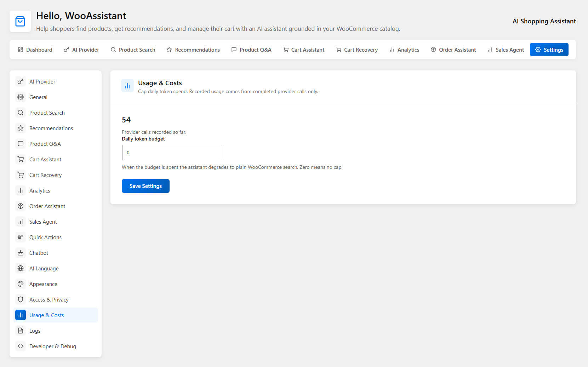Click the Quick Actions icon in the sidebar
The width and height of the screenshot is (588, 367).
tap(21, 237)
